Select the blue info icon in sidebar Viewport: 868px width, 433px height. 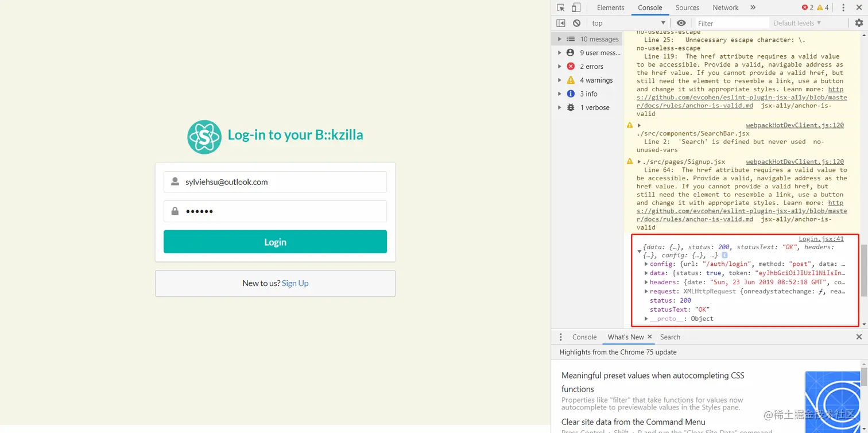coord(571,94)
